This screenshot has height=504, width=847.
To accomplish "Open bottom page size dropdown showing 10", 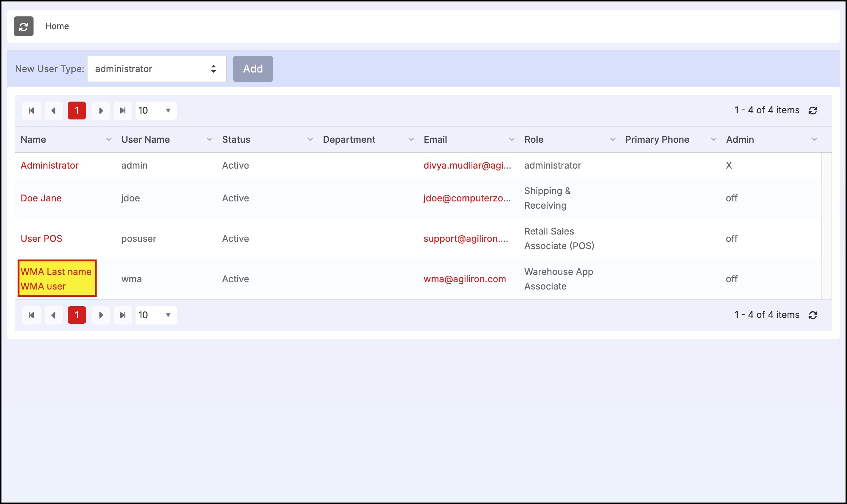I will 156,315.
